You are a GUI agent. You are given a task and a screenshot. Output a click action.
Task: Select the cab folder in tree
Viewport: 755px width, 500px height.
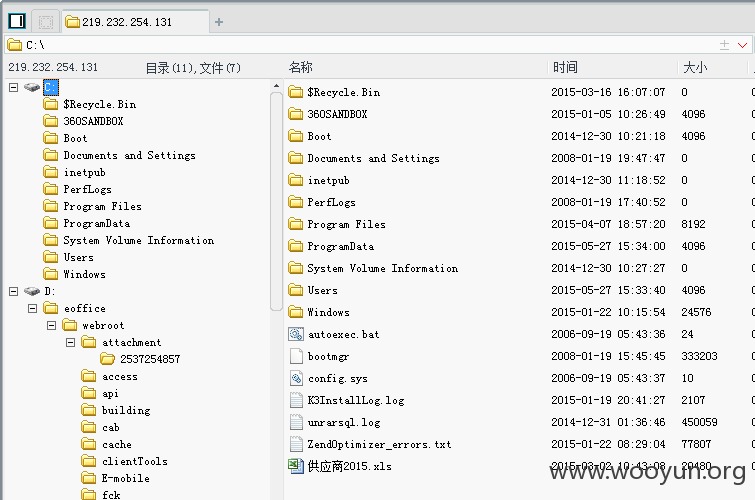point(110,427)
